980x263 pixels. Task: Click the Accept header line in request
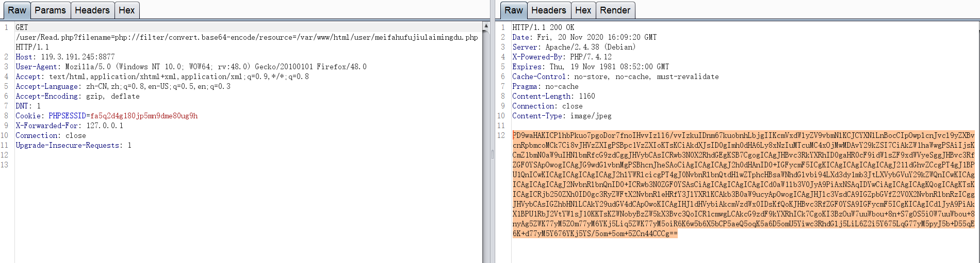tap(162, 76)
